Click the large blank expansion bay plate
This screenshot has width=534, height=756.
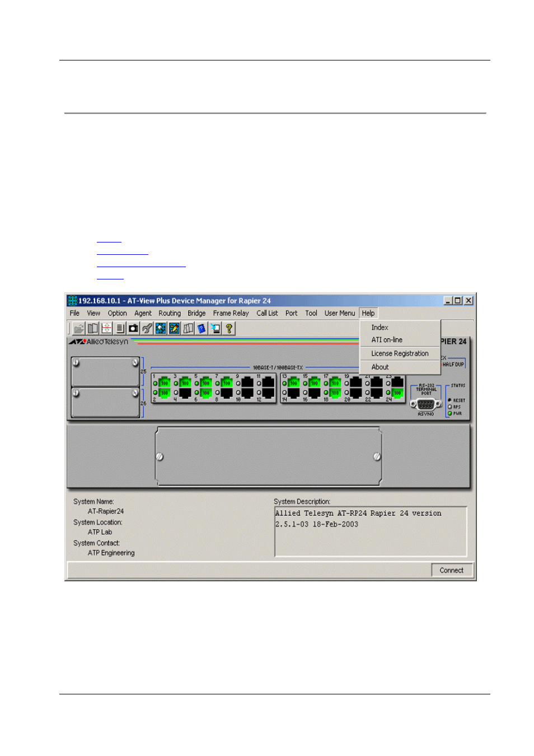[x=268, y=456]
